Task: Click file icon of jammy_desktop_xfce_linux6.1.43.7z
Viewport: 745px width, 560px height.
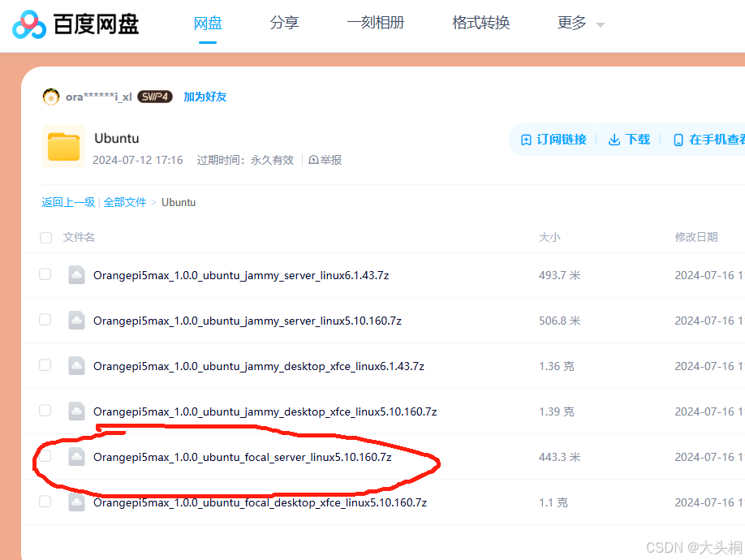Action: point(76,366)
